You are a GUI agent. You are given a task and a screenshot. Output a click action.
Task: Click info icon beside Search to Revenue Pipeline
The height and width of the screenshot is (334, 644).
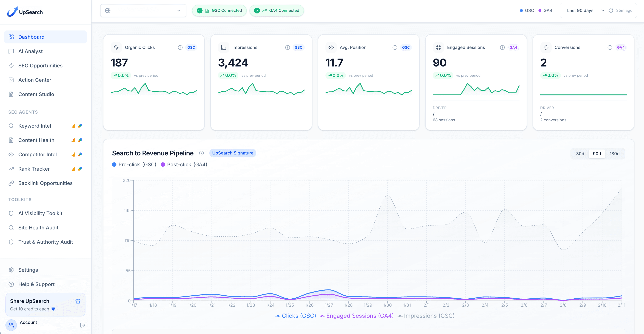(x=201, y=153)
